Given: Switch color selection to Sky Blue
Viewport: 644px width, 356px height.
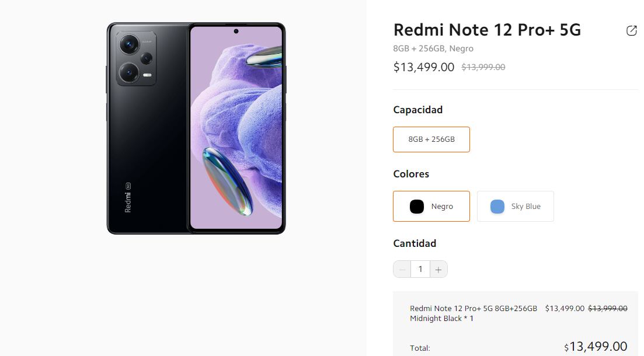Looking at the screenshot, I should coord(515,206).
